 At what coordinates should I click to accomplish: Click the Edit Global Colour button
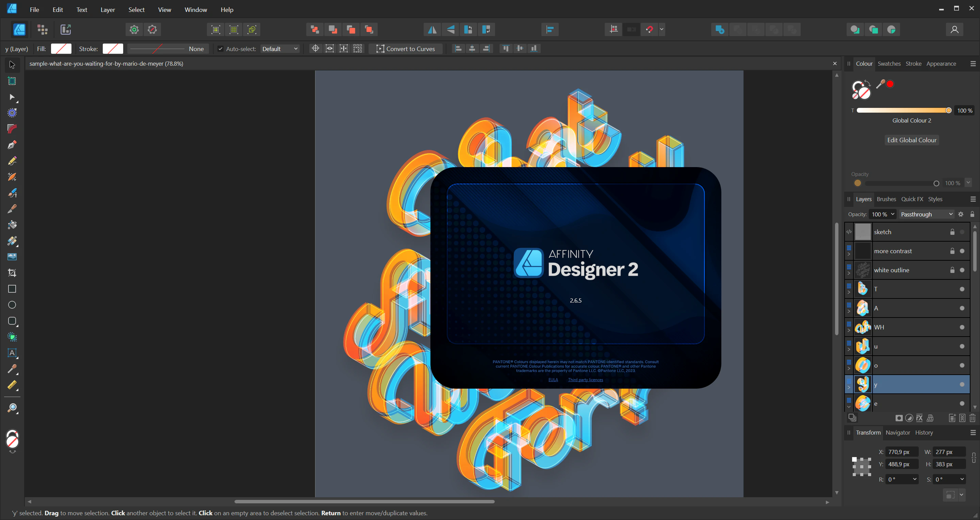[912, 140]
